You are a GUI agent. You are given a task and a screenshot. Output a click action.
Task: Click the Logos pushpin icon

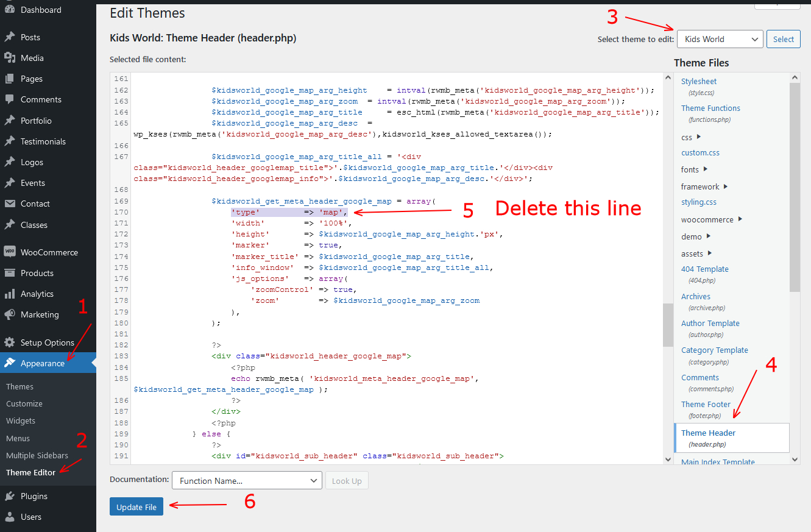pyautogui.click(x=10, y=162)
